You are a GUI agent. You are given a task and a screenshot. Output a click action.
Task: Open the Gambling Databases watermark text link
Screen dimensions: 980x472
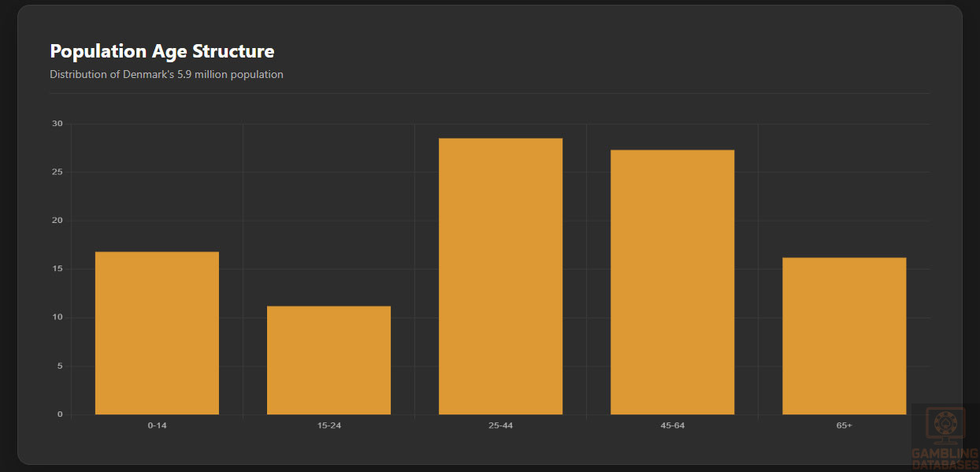tap(945, 459)
